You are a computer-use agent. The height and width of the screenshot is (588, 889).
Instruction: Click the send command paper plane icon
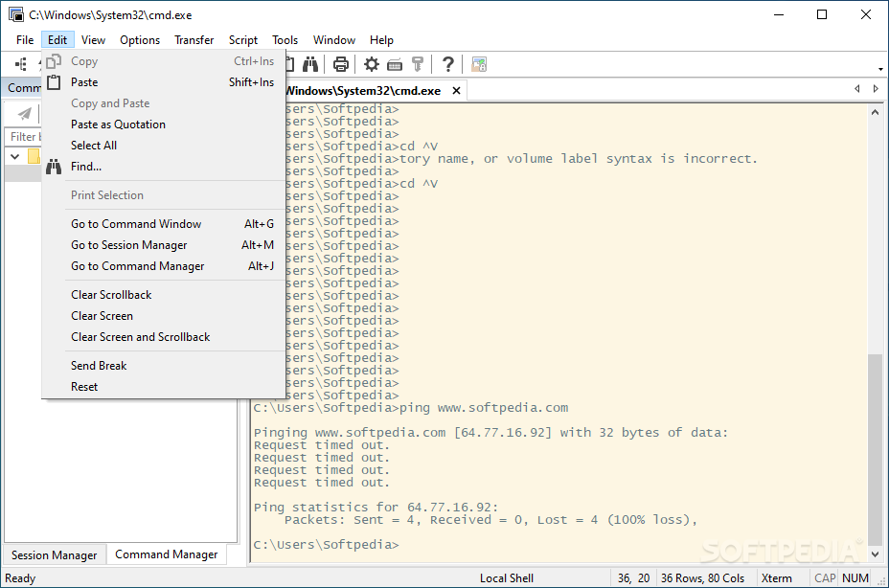click(x=24, y=113)
